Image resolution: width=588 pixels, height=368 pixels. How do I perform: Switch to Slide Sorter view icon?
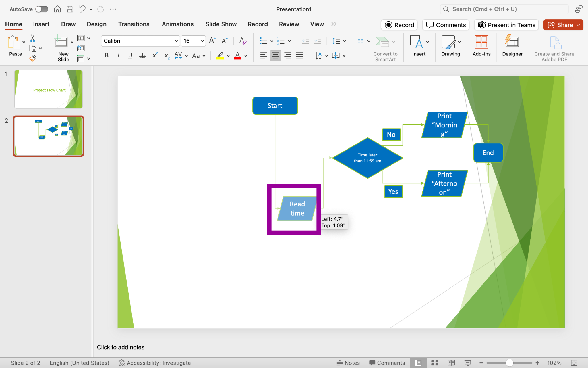435,363
